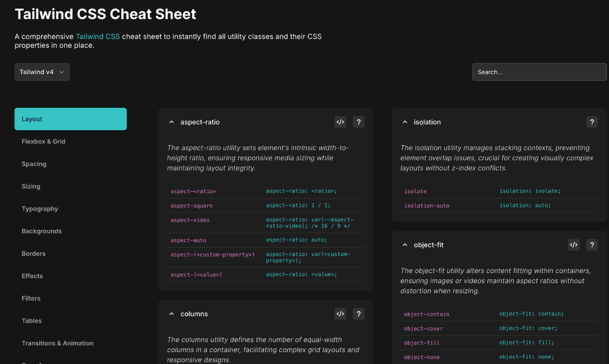Viewport: 609px width, 364px height.
Task: Click the help icon on the aspect-ratio card
Action: (358, 122)
